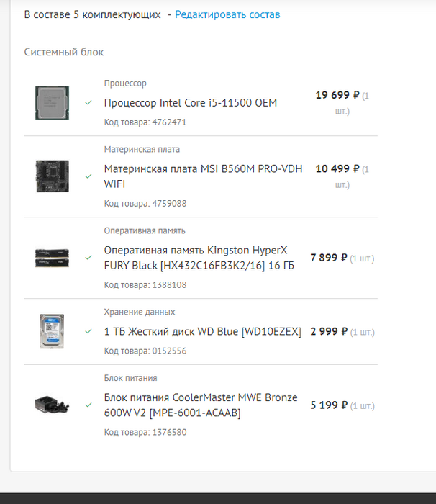Viewport: 436px width, 504px height.
Task: Click the 'Редактировать состав' link
Action: (227, 14)
